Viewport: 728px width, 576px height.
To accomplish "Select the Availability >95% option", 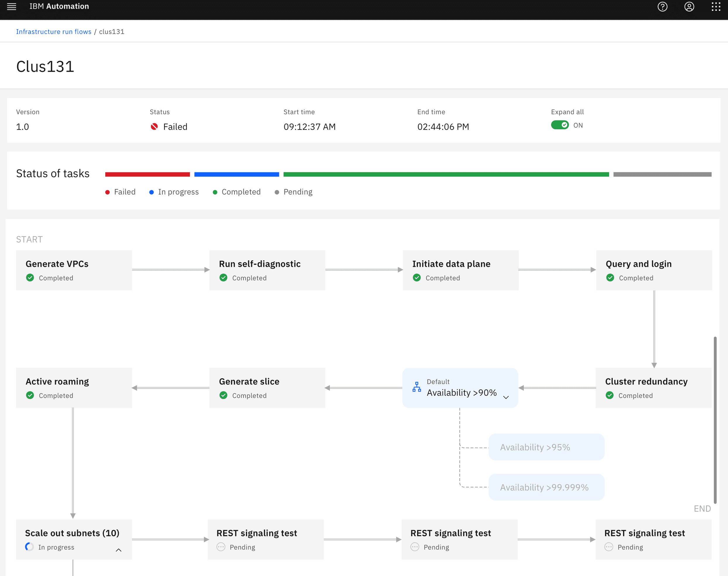I will coord(546,447).
